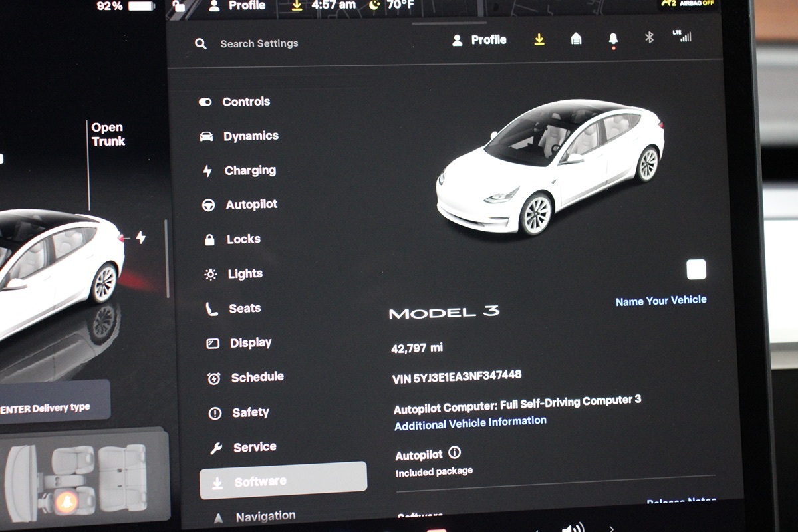The width and height of the screenshot is (798, 532).
Task: Open the Controls settings menu
Action: click(x=245, y=102)
